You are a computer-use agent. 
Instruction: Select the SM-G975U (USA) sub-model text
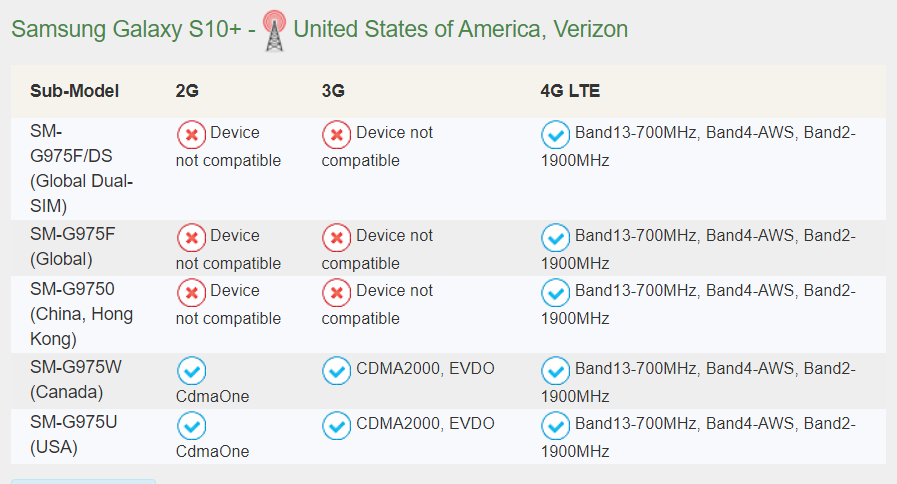(x=74, y=434)
